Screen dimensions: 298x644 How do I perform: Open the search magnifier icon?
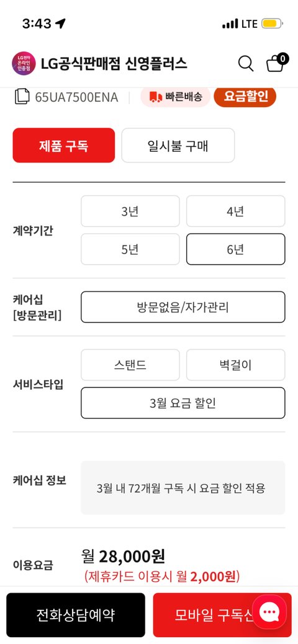[246, 64]
